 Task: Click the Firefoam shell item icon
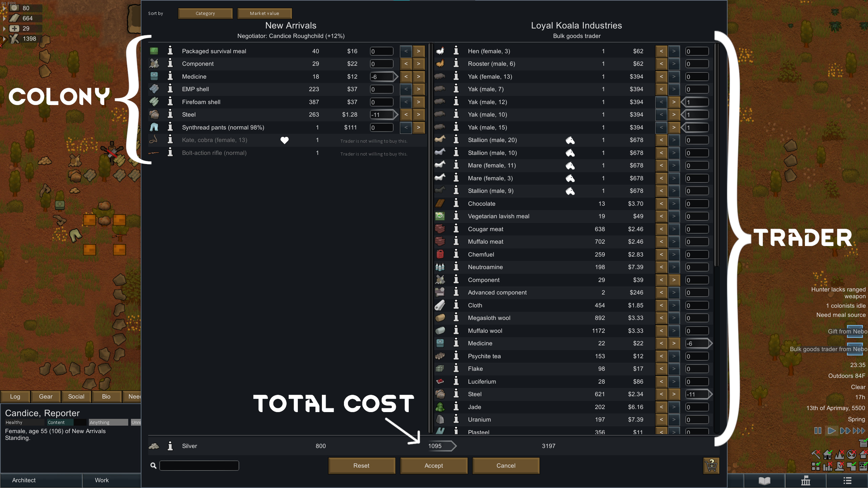[x=154, y=102]
